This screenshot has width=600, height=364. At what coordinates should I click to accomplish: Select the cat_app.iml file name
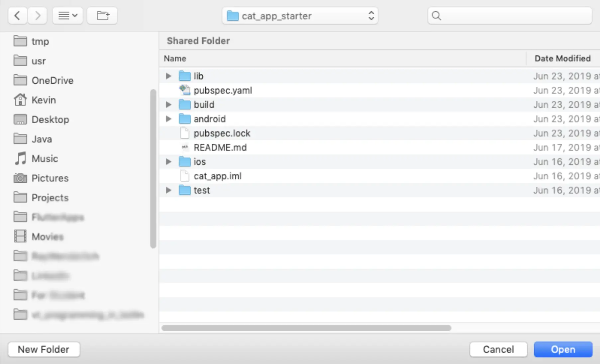[x=218, y=176]
